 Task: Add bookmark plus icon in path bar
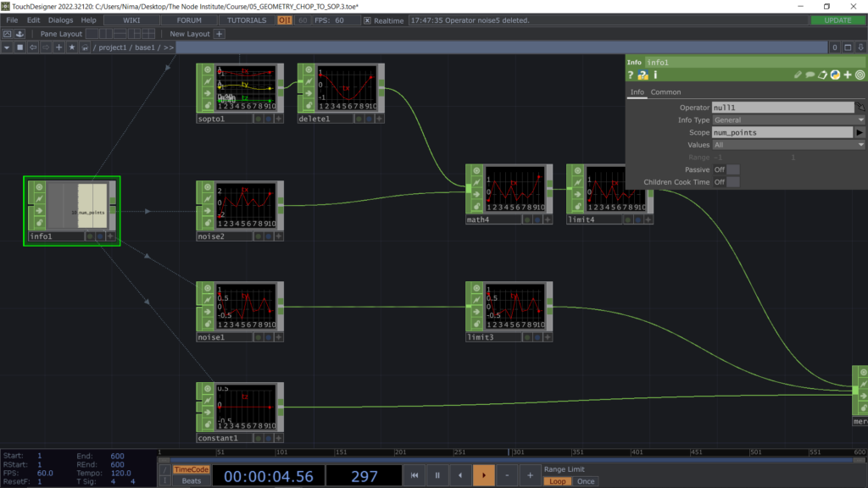coord(58,47)
